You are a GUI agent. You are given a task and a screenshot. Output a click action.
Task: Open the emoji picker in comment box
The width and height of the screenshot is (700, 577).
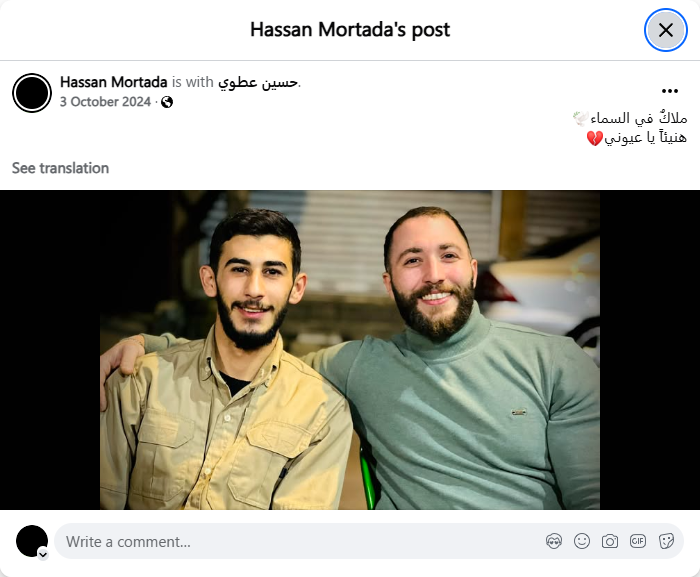point(582,541)
